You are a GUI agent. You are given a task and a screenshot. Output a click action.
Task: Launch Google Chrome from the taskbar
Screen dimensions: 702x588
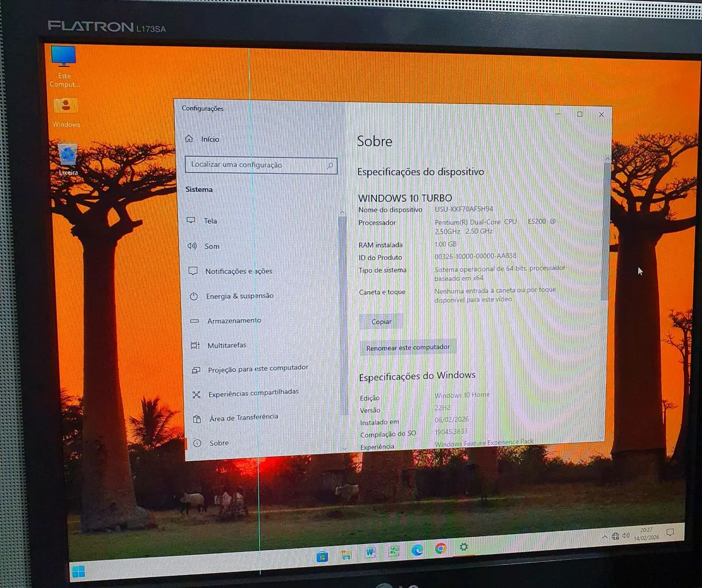[x=440, y=548]
